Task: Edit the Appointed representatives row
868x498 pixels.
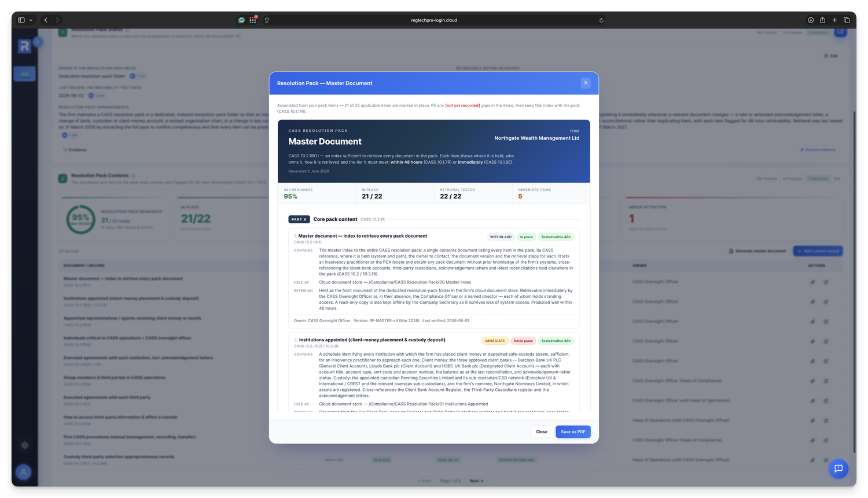Action: click(826, 322)
